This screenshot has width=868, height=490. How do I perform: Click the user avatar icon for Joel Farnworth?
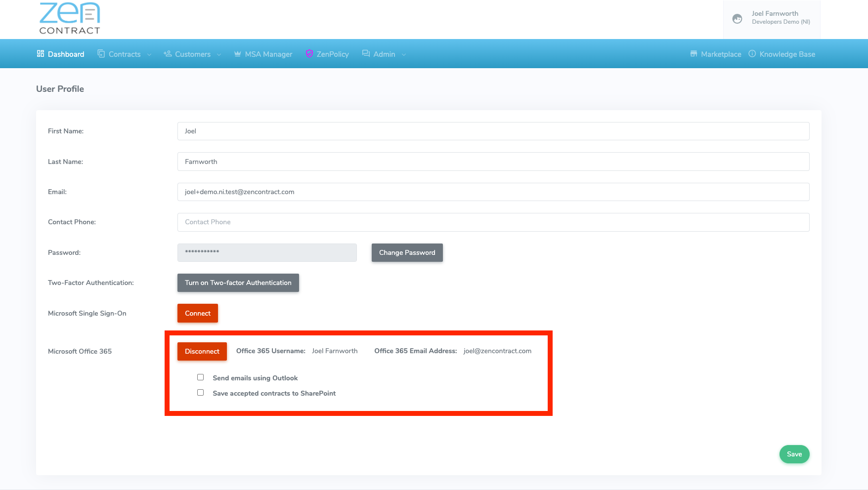click(737, 18)
